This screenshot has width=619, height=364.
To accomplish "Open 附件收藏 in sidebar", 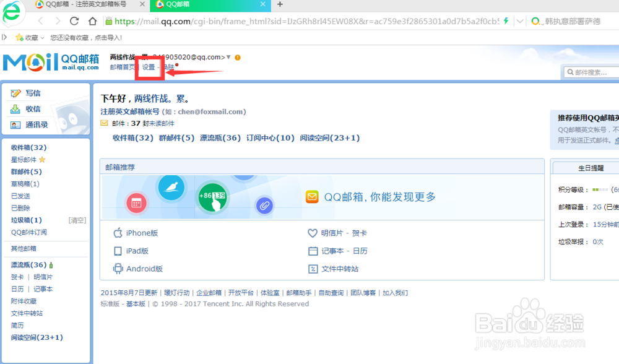I will 24,301.
